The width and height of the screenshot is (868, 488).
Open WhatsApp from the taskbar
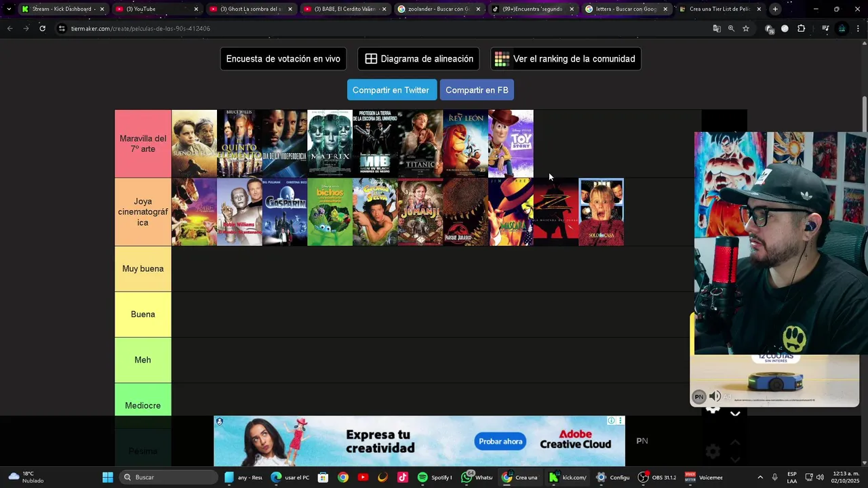point(478,477)
